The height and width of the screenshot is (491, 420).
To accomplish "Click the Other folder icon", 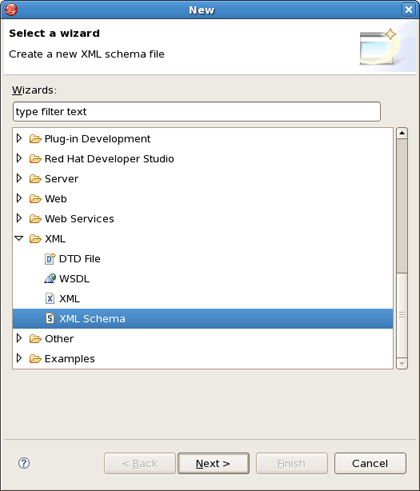I will click(x=35, y=339).
